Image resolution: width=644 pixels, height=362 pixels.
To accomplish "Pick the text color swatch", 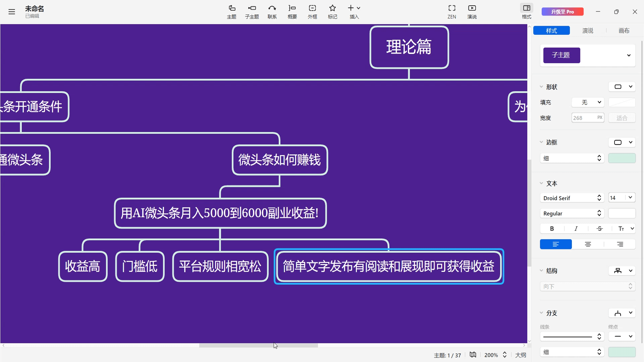I will [622, 213].
